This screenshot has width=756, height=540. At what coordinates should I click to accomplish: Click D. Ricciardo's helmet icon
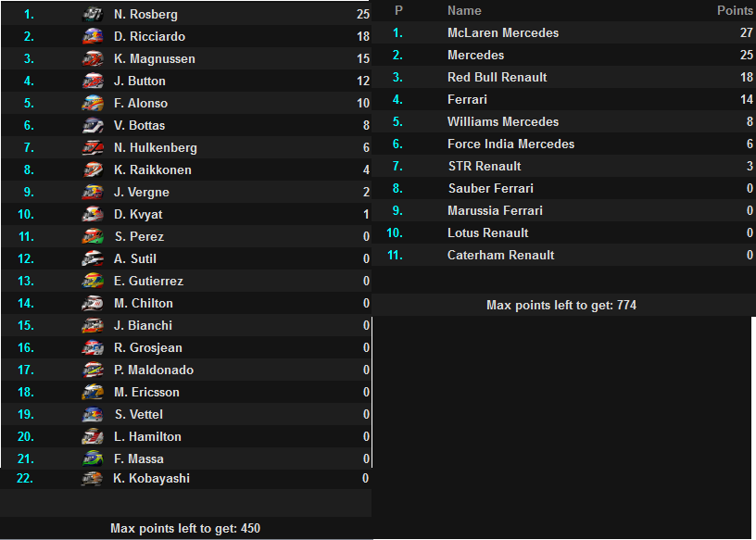[93, 37]
